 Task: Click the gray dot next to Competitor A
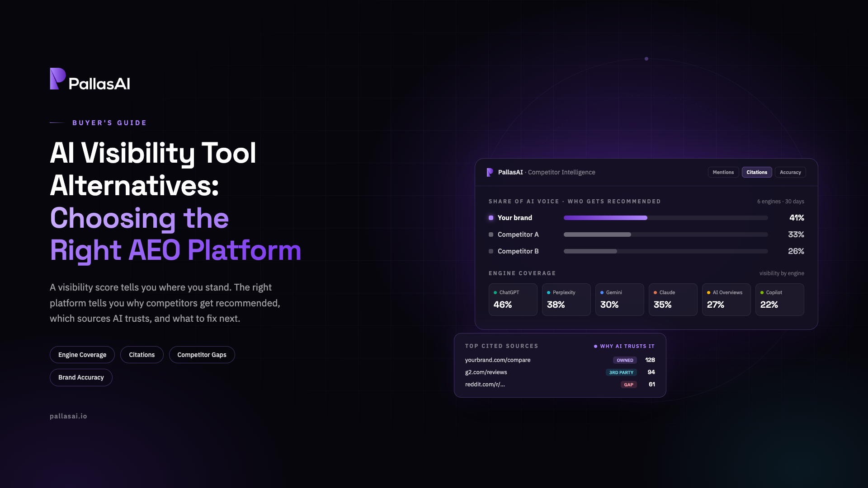coord(491,235)
